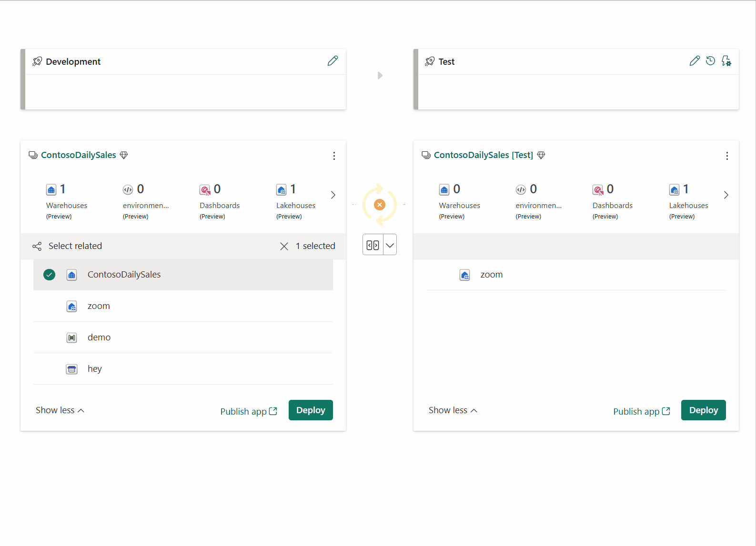This screenshot has width=756, height=546.
Task: Click the Development stage title text
Action: point(73,61)
